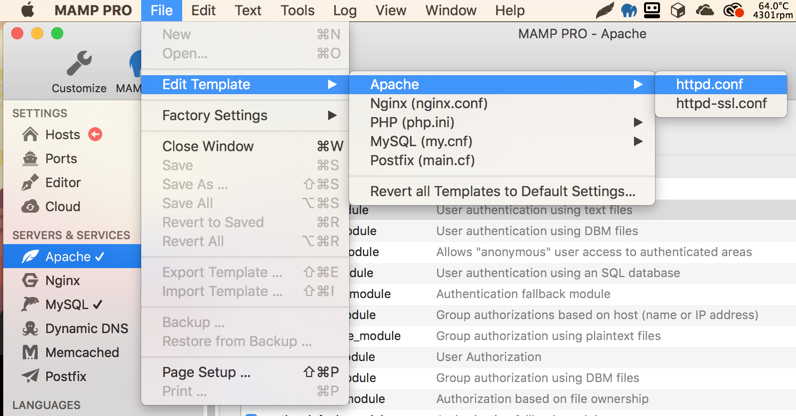
Task: Select Hosts in Settings sidebar
Action: (x=62, y=135)
